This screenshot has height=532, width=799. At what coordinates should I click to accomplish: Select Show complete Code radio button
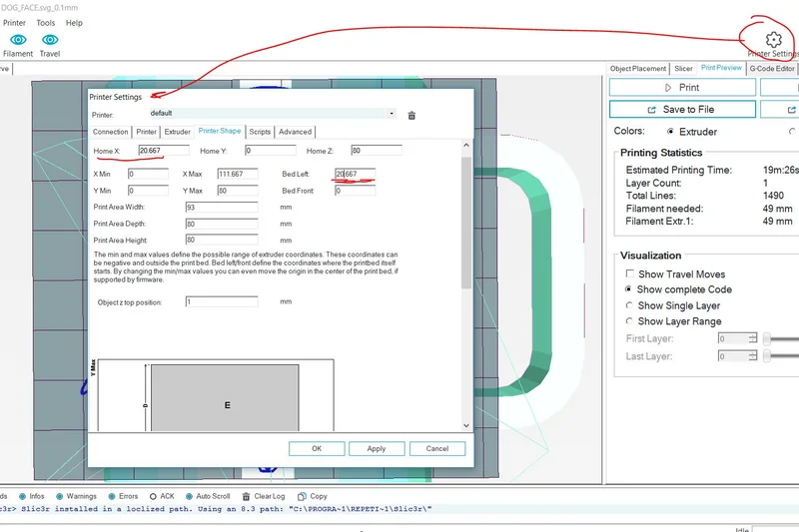click(x=629, y=289)
